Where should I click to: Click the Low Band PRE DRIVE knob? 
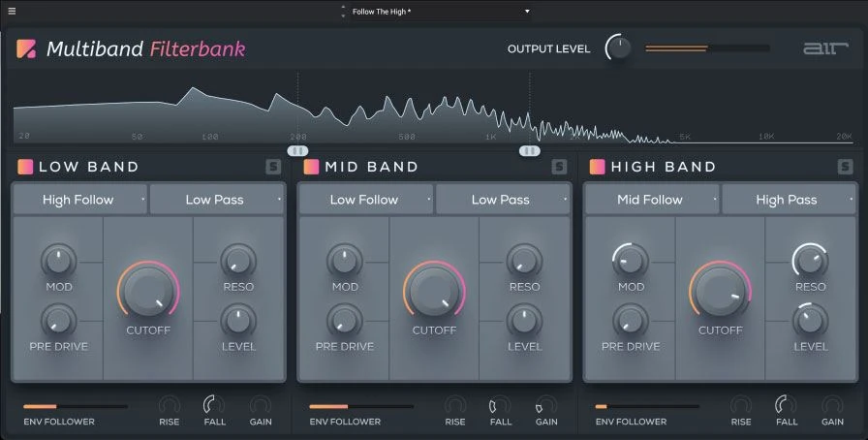[x=59, y=320]
